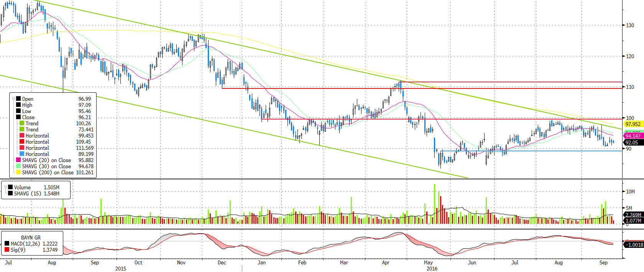Click the Sig(9) legend label
Image resolution: width=644 pixels, height=272 pixels.
pyautogui.click(x=18, y=250)
